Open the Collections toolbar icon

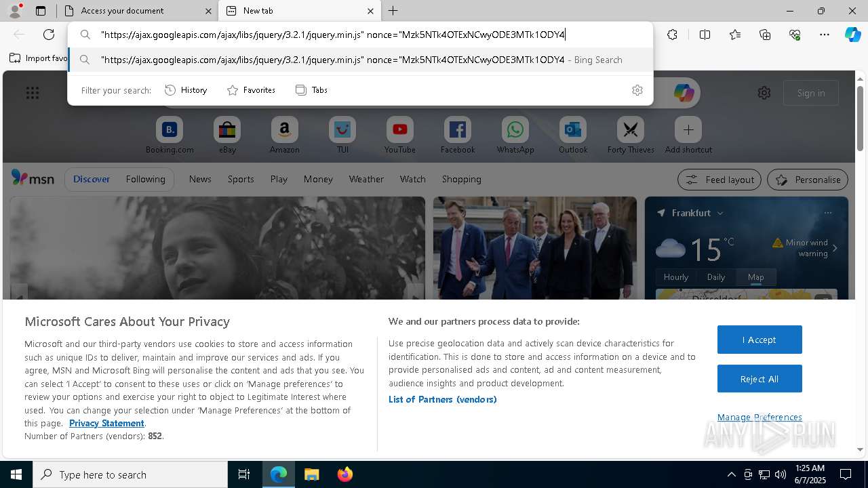pyautogui.click(x=765, y=35)
